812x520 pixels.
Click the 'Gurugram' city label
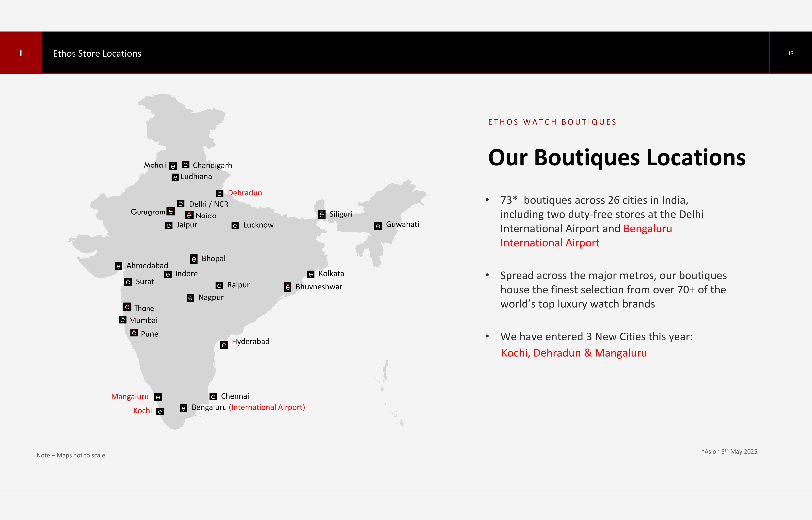pos(148,212)
